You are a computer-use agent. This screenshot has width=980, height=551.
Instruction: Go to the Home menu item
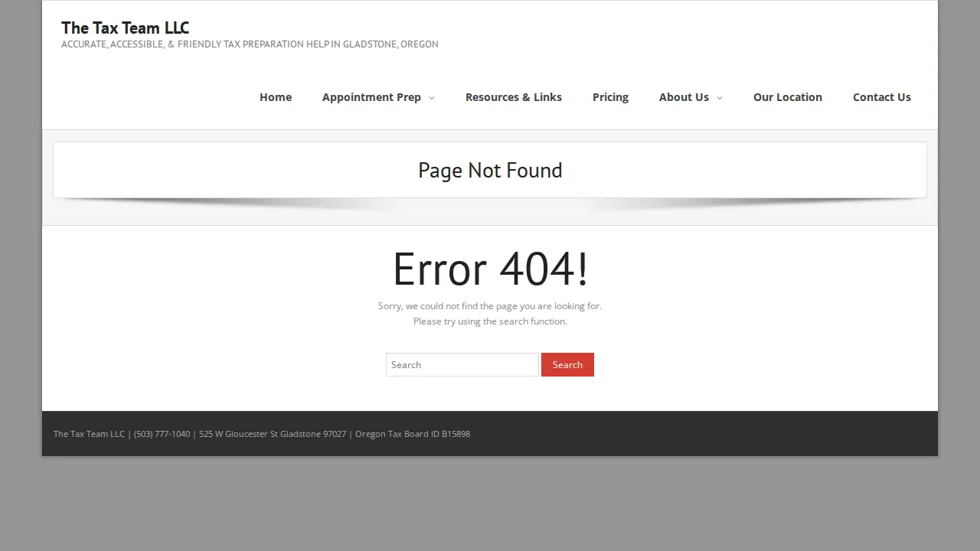276,97
